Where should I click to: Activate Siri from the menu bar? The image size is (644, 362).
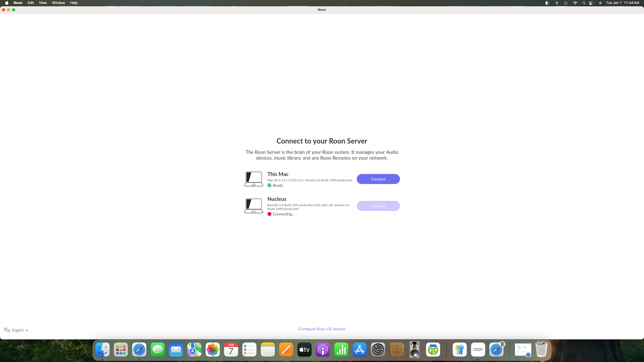(x=600, y=3)
